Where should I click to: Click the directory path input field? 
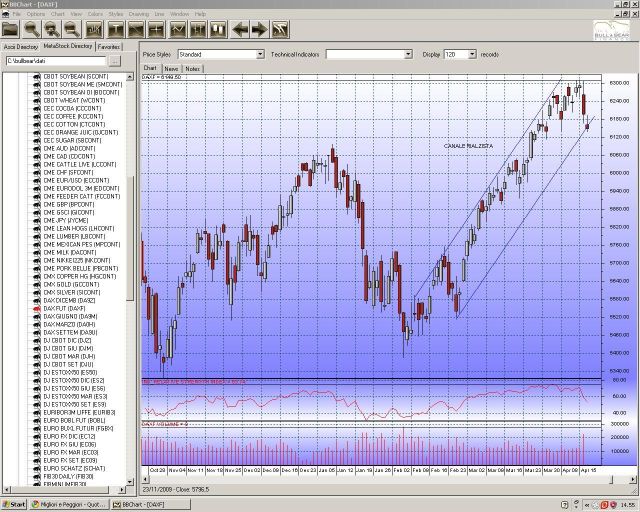click(x=56, y=61)
